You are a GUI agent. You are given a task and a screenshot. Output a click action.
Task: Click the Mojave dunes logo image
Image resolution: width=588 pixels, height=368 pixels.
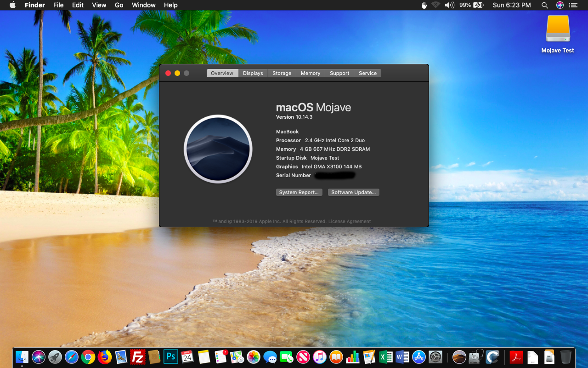pos(218,149)
